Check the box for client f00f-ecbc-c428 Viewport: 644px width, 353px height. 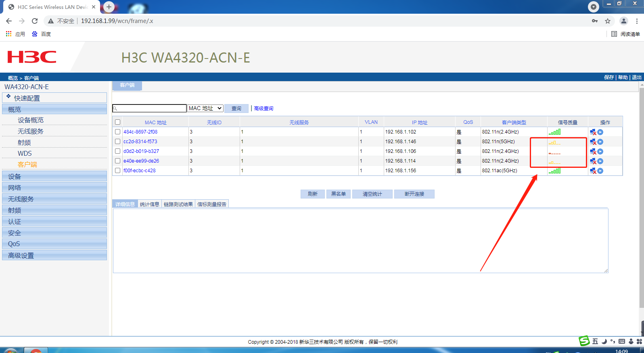(118, 171)
